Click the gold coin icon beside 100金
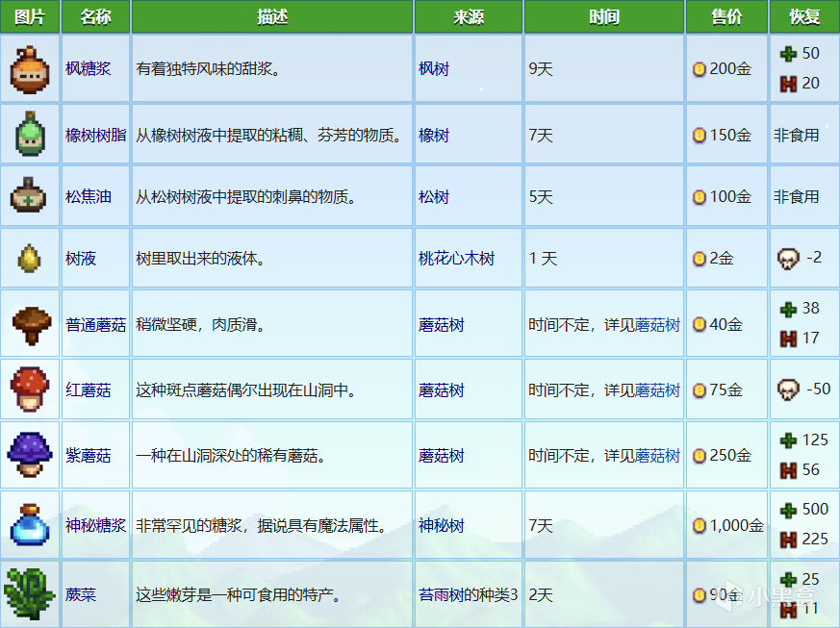The image size is (840, 628). [x=700, y=197]
